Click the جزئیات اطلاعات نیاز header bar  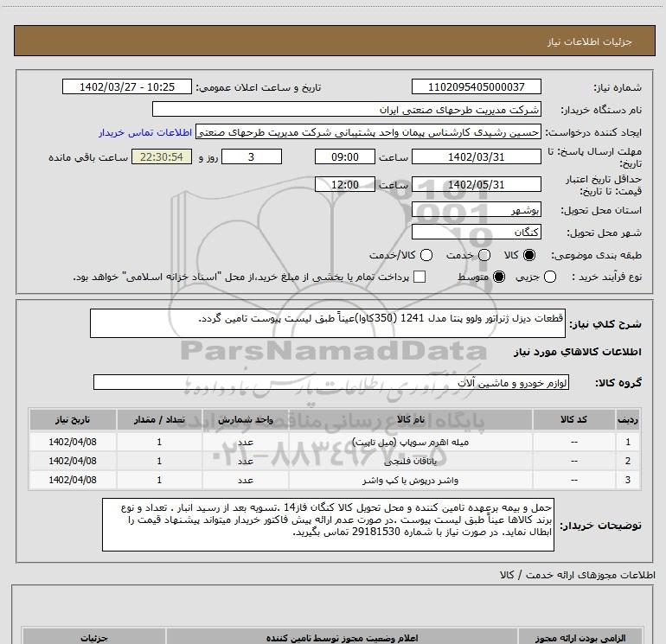(335, 41)
